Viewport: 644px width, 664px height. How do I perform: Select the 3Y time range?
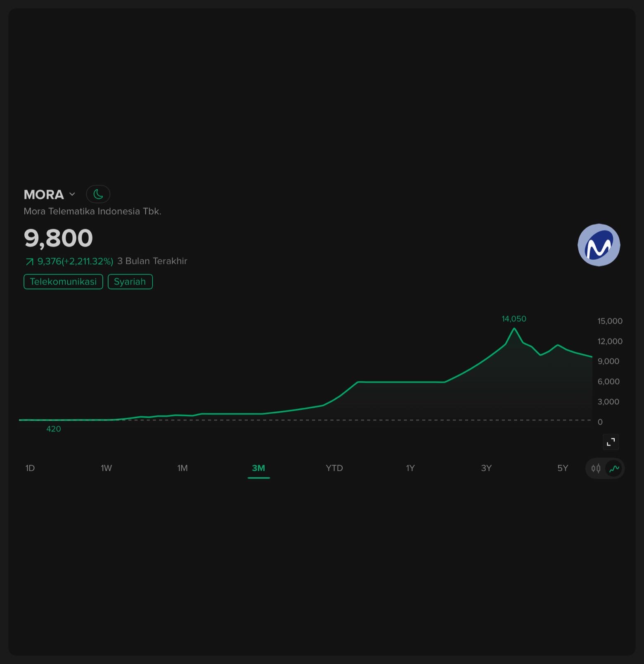pos(486,468)
